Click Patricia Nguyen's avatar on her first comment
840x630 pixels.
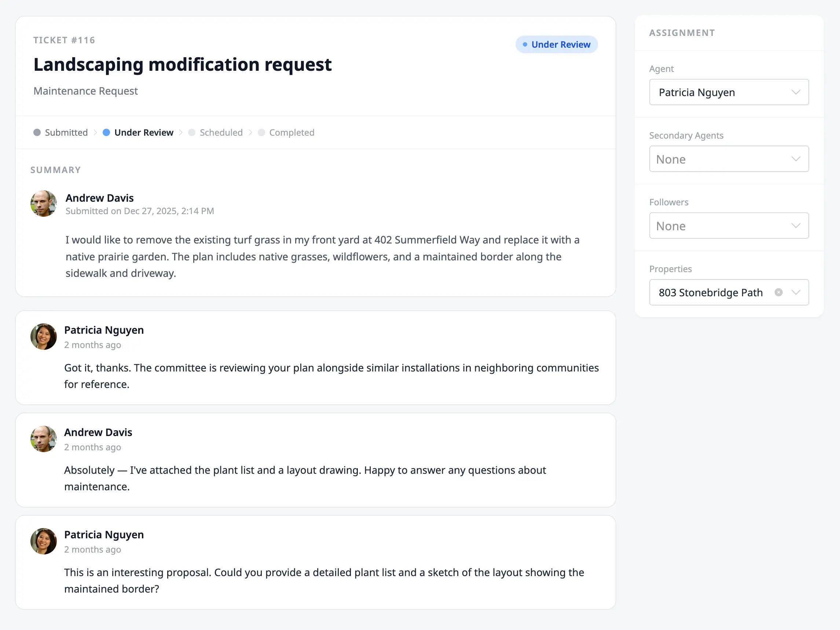click(x=43, y=337)
